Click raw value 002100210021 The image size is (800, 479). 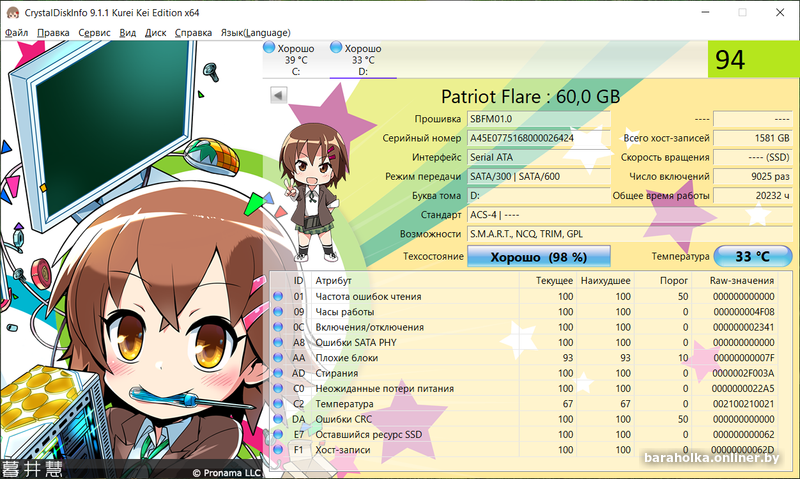coord(743,404)
